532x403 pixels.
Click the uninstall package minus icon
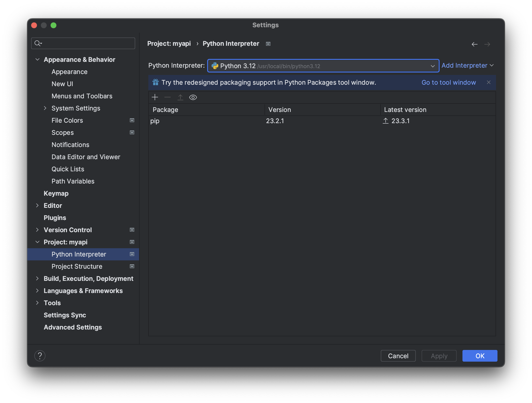click(168, 97)
